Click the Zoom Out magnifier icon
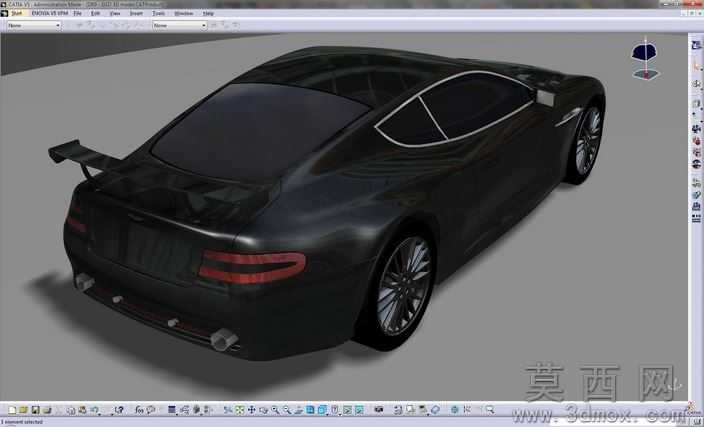Image resolution: width=704 pixels, height=427 pixels. point(286,410)
